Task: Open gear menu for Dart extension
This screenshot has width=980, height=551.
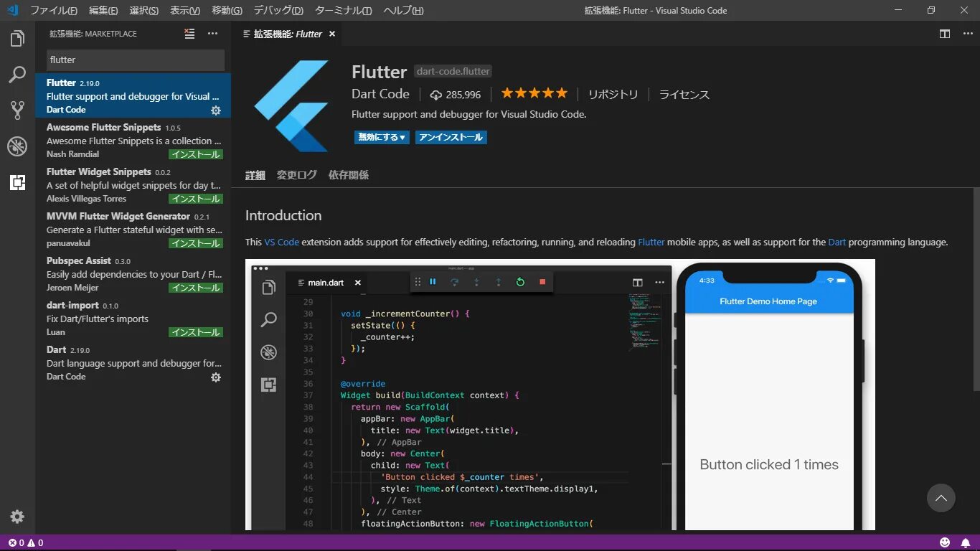Action: pyautogui.click(x=215, y=377)
